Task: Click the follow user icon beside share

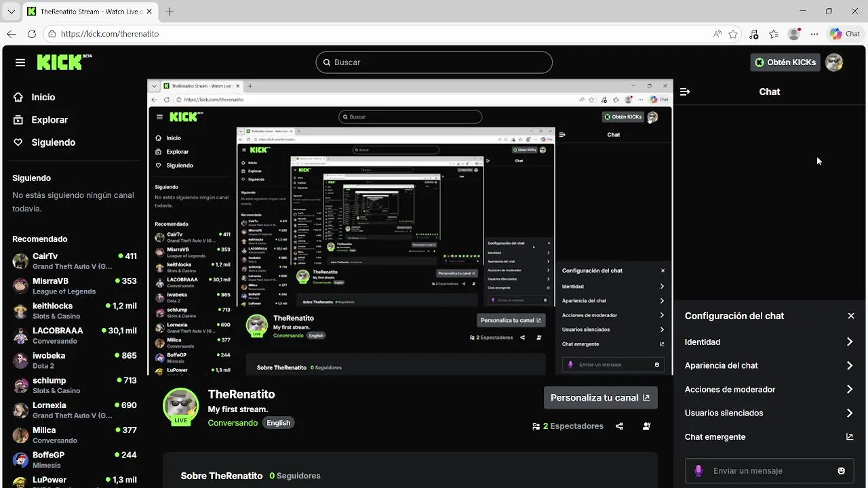Action: click(646, 426)
